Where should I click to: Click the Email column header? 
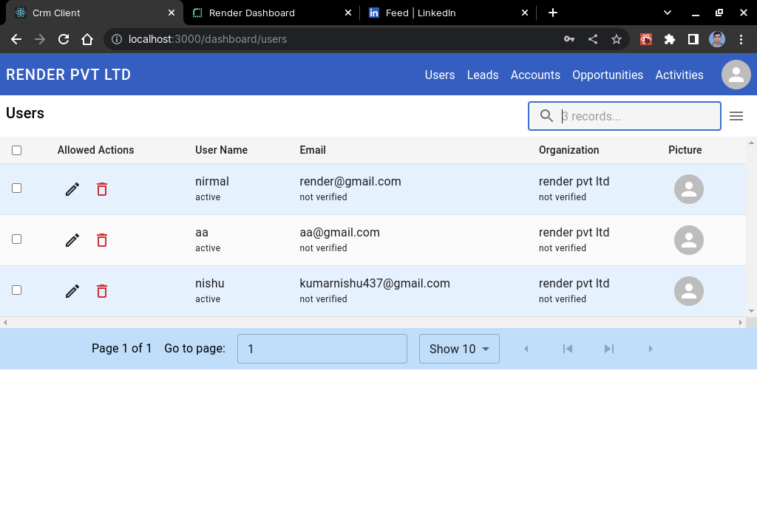click(313, 150)
